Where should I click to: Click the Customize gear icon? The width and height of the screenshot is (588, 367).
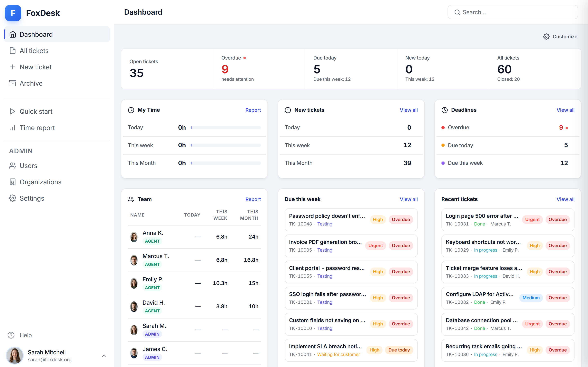tap(546, 36)
